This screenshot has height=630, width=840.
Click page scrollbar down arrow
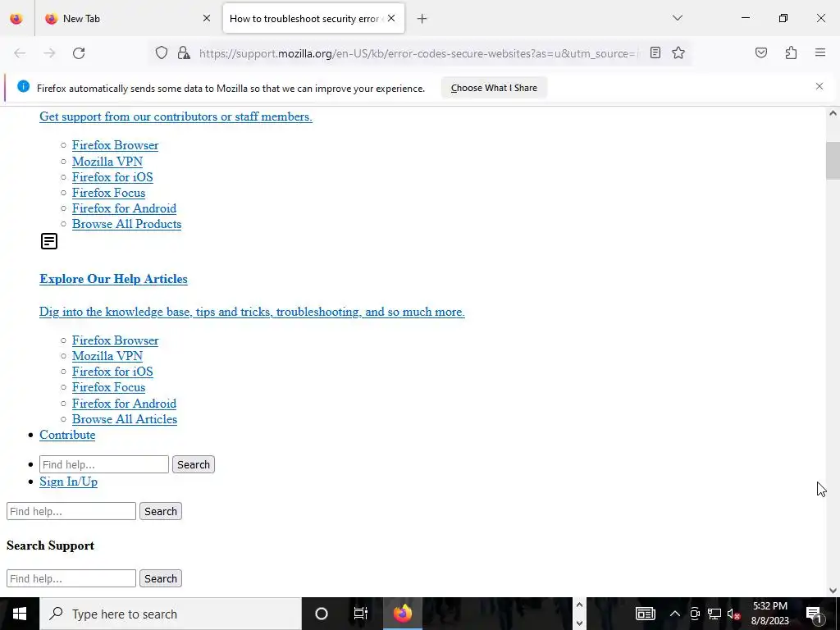tap(833, 591)
